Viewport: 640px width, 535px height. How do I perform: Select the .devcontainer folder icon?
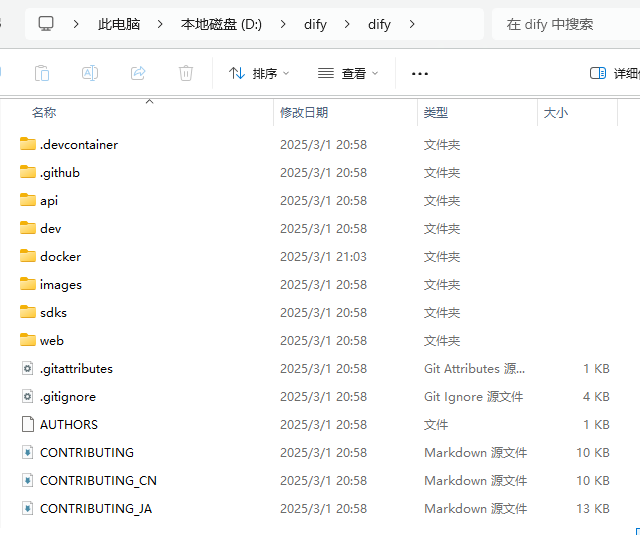(27, 144)
